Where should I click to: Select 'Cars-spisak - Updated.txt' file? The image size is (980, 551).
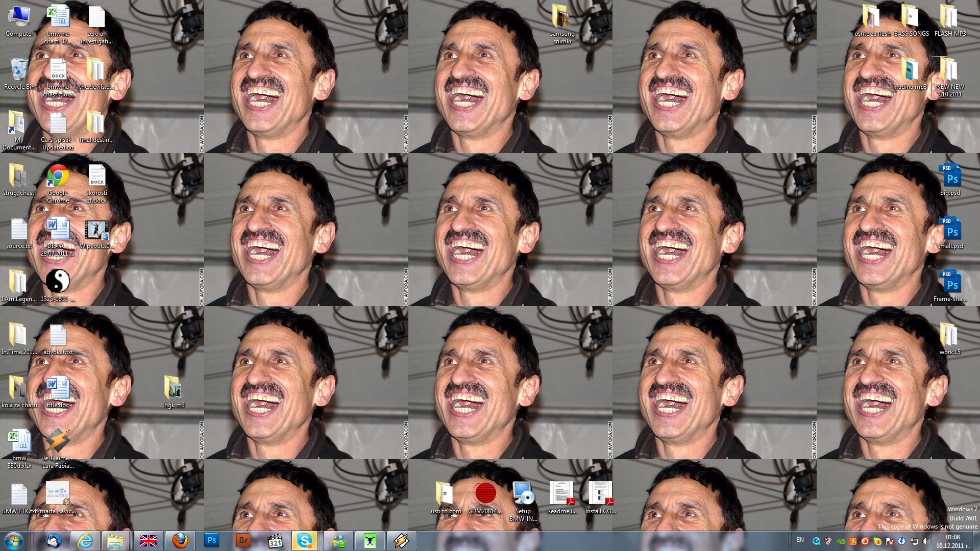[58, 131]
